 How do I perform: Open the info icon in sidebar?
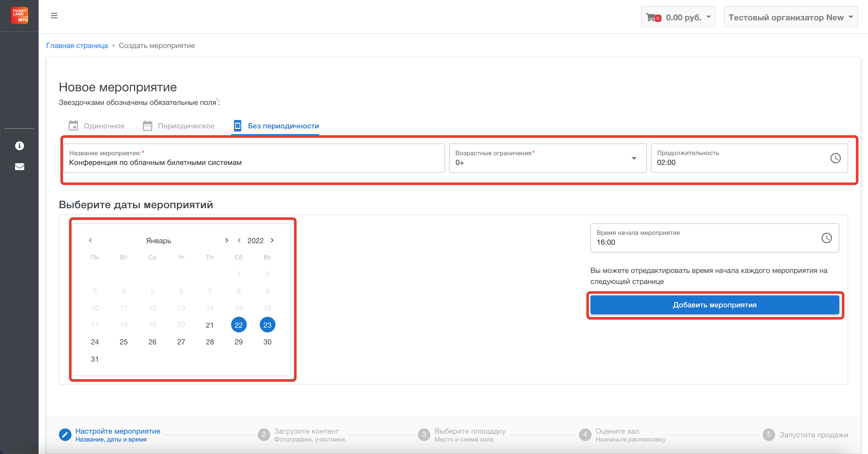coord(20,146)
